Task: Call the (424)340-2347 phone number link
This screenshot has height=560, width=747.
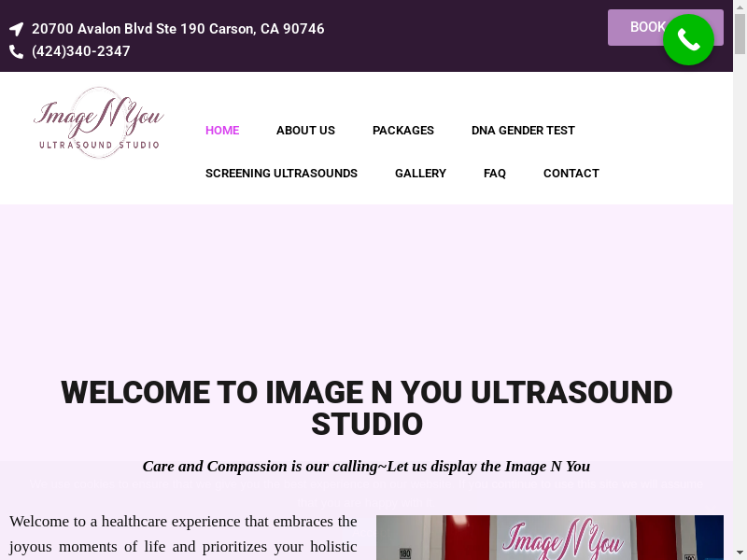Action: (81, 51)
